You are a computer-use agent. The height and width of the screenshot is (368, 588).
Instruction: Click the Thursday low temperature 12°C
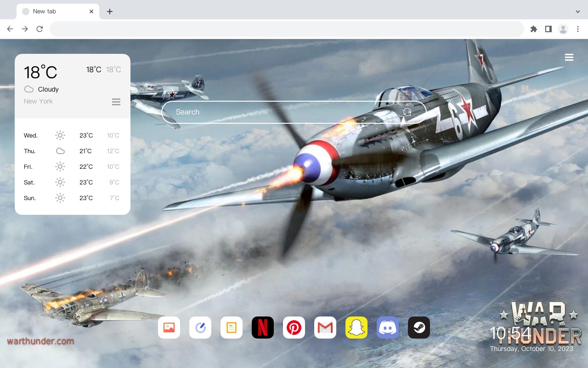[x=113, y=151]
